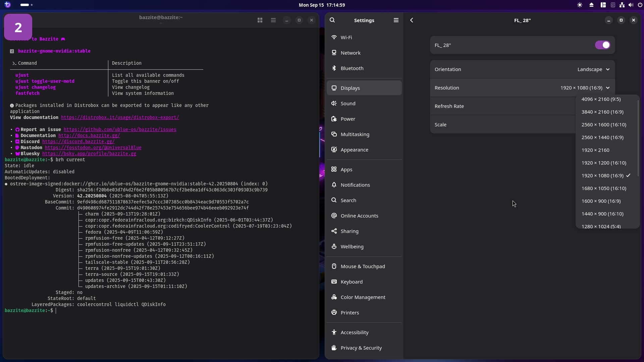Go to Mouse & Touchpad settings

coord(363,266)
